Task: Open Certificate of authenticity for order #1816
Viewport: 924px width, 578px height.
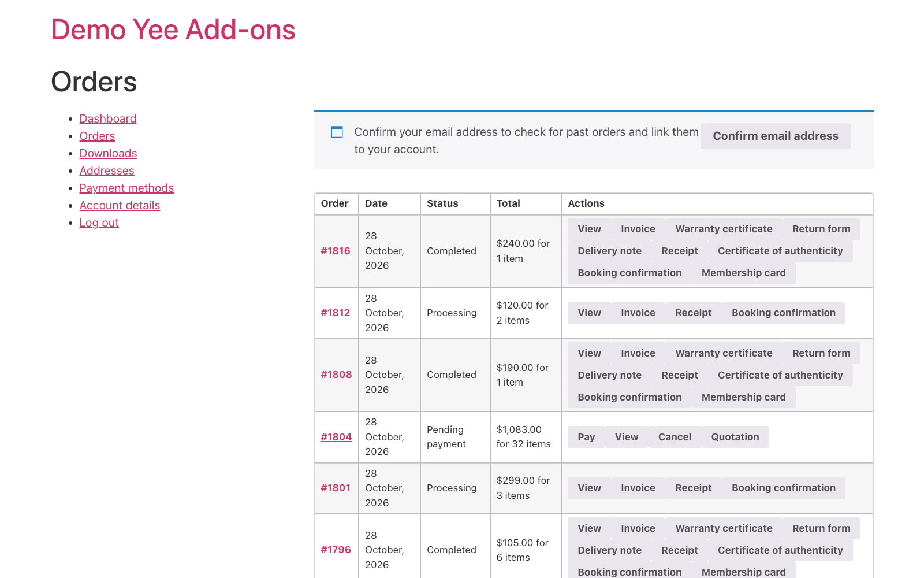Action: click(x=780, y=251)
